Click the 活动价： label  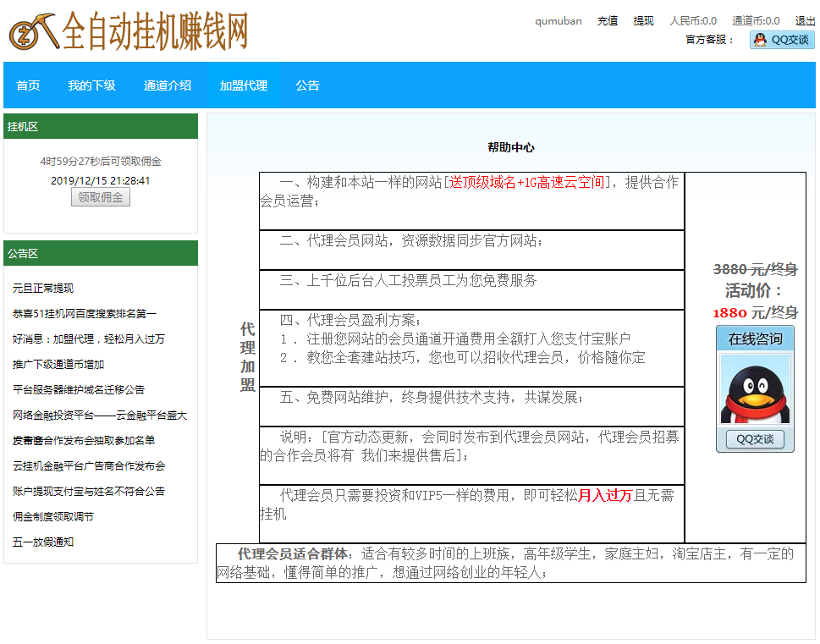[753, 291]
